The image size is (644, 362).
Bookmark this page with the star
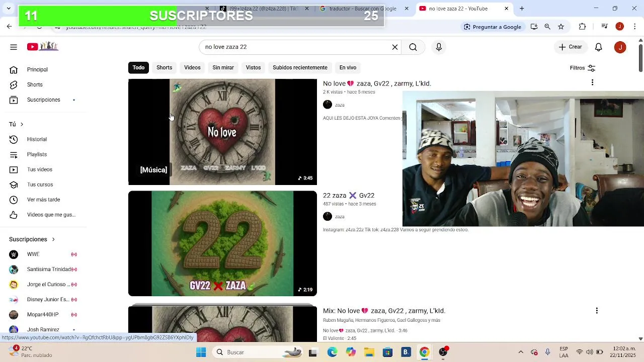click(561, 27)
